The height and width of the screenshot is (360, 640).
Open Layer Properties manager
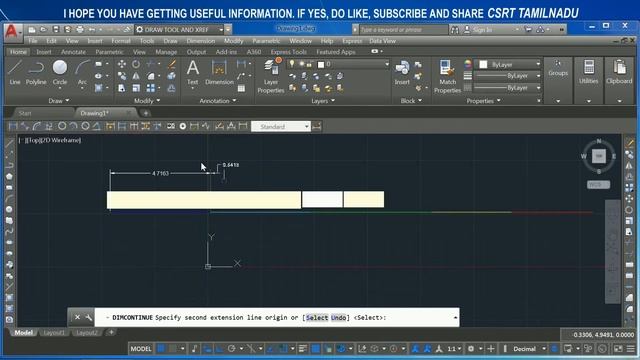click(x=271, y=76)
